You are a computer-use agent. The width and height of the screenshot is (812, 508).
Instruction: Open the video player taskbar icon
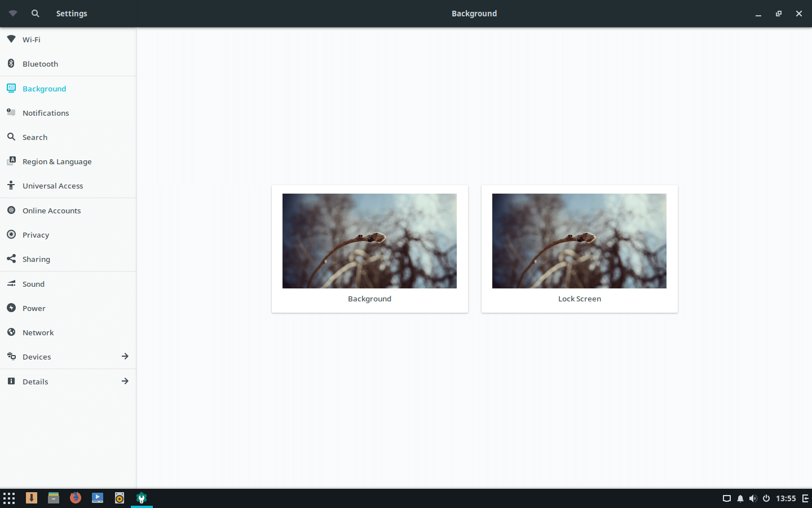(x=98, y=498)
